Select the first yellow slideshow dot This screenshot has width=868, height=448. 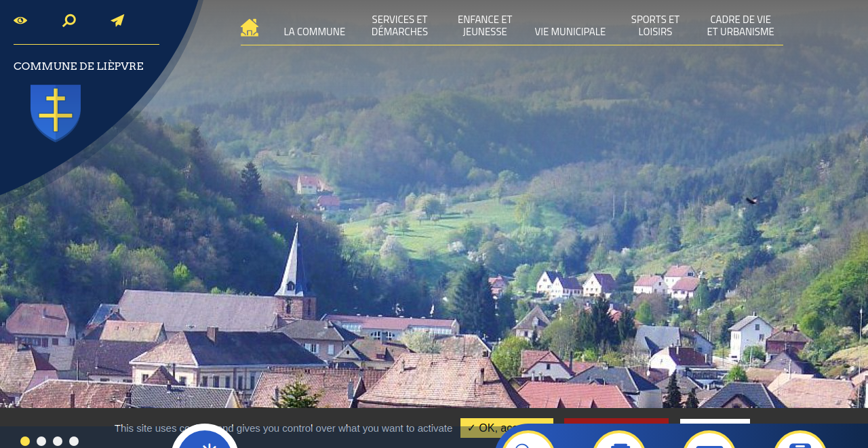[25, 441]
